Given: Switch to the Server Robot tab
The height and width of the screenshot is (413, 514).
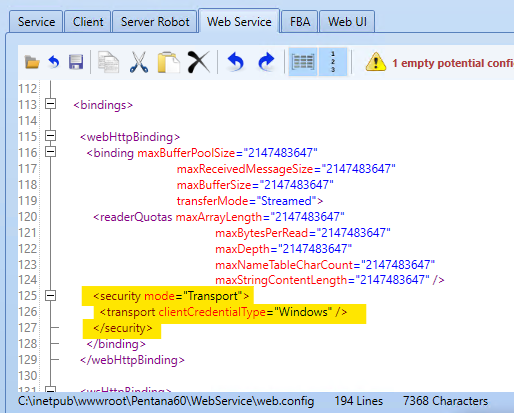Looking at the screenshot, I should [x=155, y=22].
